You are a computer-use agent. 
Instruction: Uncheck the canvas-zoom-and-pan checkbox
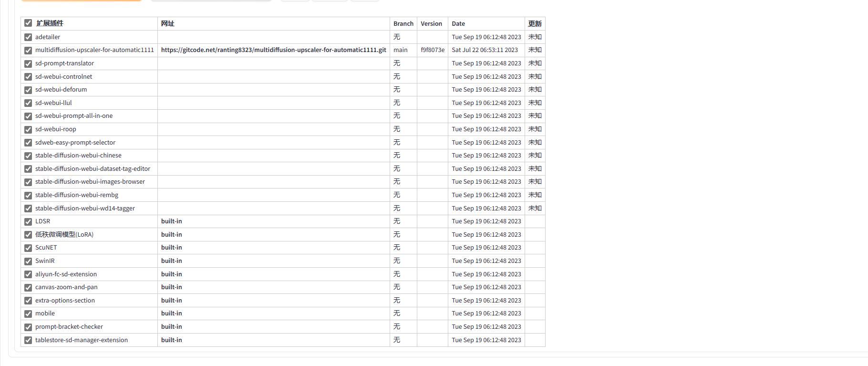pos(28,287)
